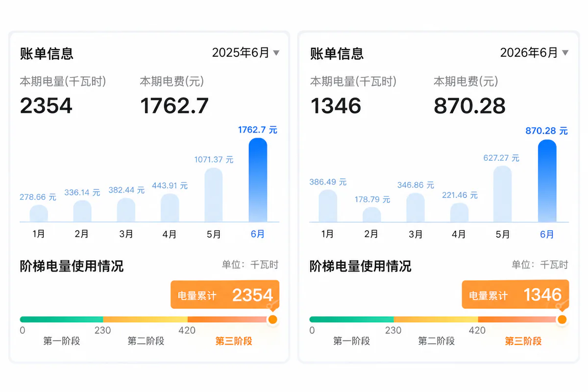Click the 账单信息 heading of the 2026 card

pyautogui.click(x=337, y=53)
